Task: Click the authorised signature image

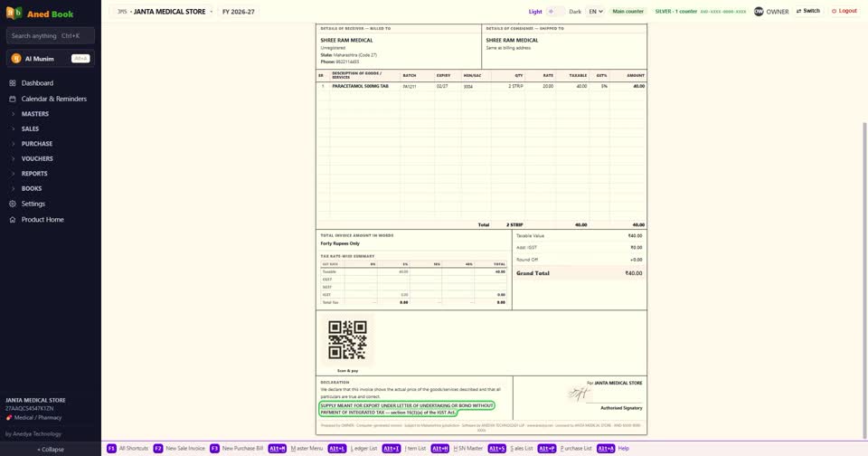Action: click(579, 394)
